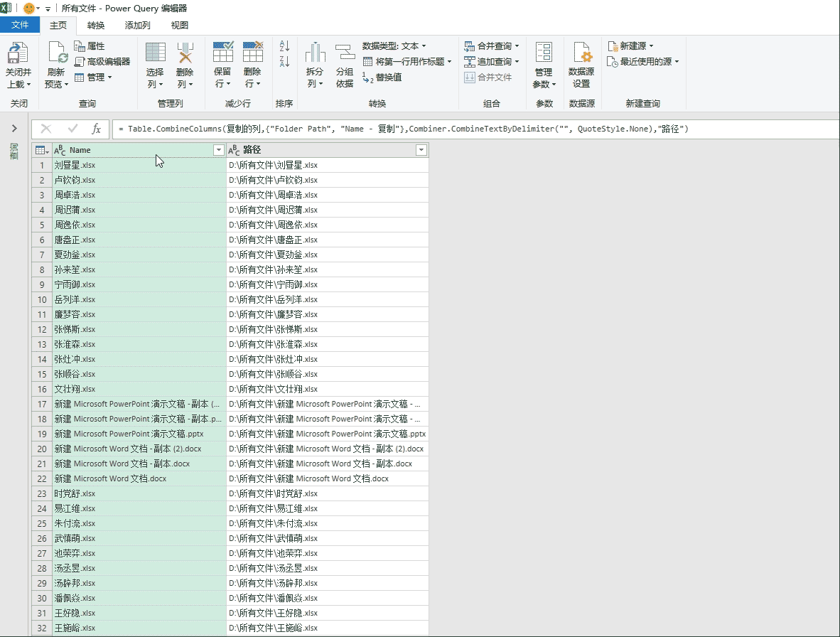Click inside the formula bar text

tap(403, 129)
